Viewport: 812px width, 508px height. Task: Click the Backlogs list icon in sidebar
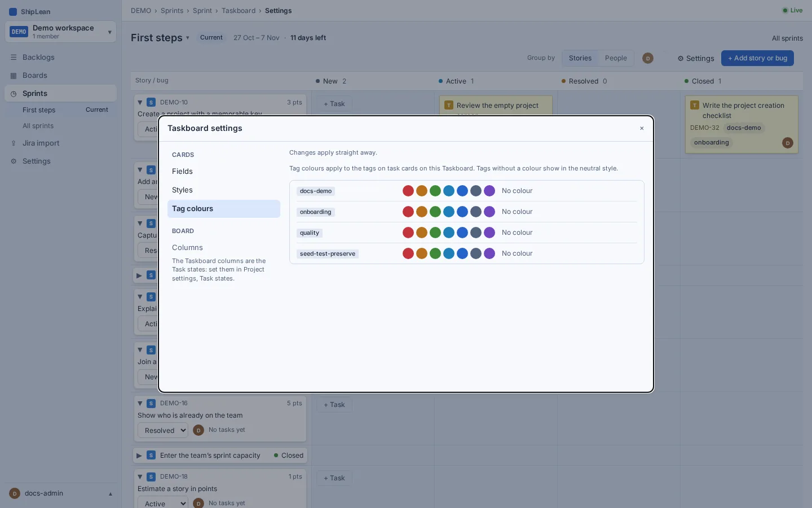pos(14,58)
